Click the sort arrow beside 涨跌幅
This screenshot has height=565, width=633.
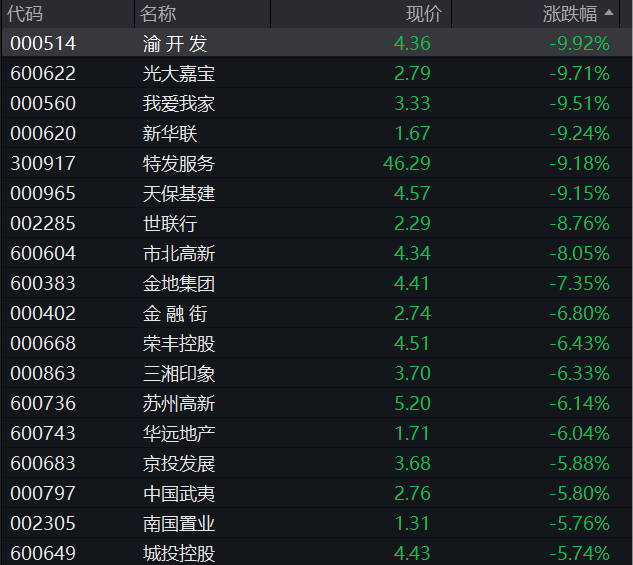[x=609, y=13]
